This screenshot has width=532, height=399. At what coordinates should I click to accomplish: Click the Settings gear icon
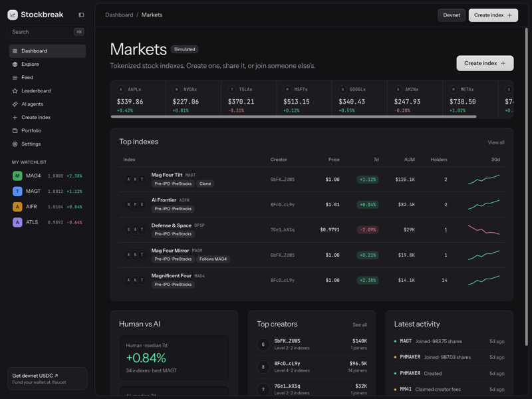coord(15,144)
